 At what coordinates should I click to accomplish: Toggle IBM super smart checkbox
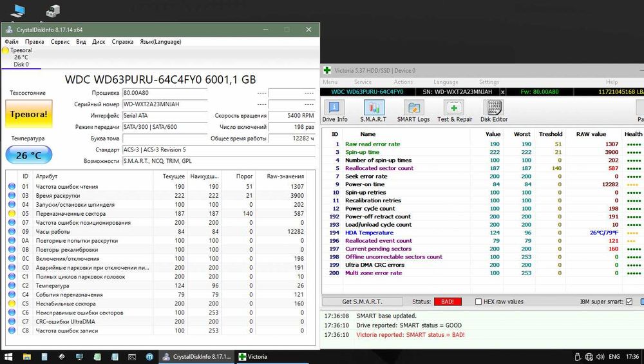629,302
